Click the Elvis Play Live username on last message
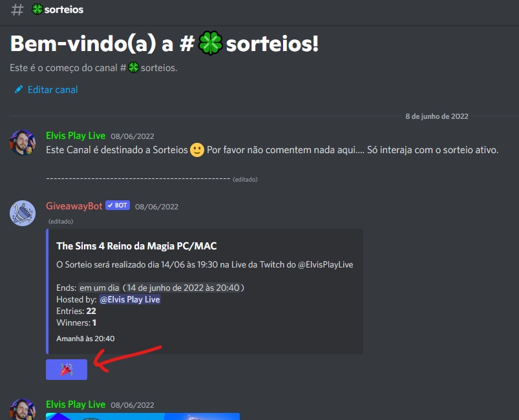The image size is (519, 420). point(76,404)
